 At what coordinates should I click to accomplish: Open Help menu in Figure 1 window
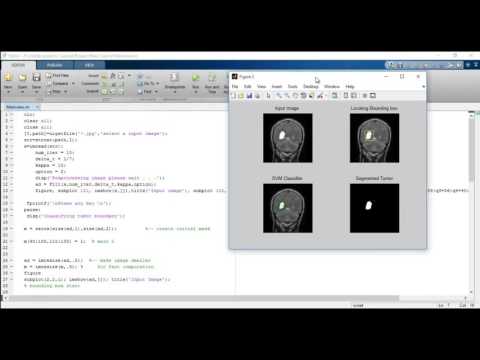(x=350, y=86)
